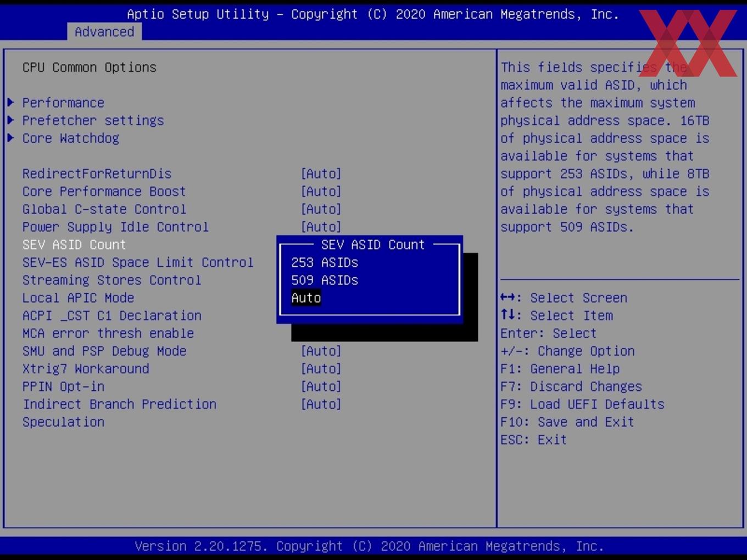
Task: Select MCA error thresh enable setting
Action: [x=108, y=333]
